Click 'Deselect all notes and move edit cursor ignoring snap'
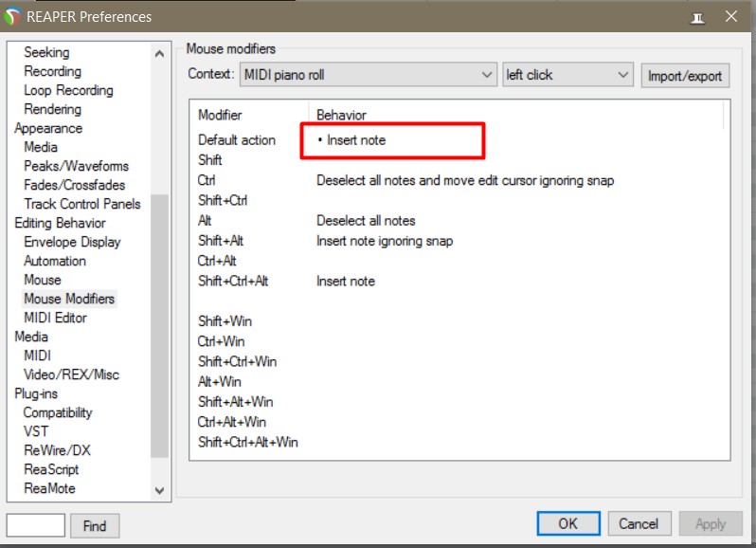The height and width of the screenshot is (548, 756). point(465,180)
